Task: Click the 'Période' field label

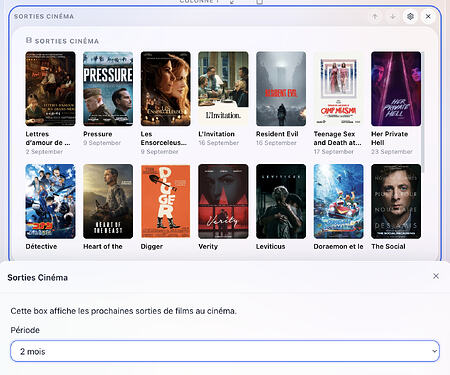Action: tap(25, 330)
